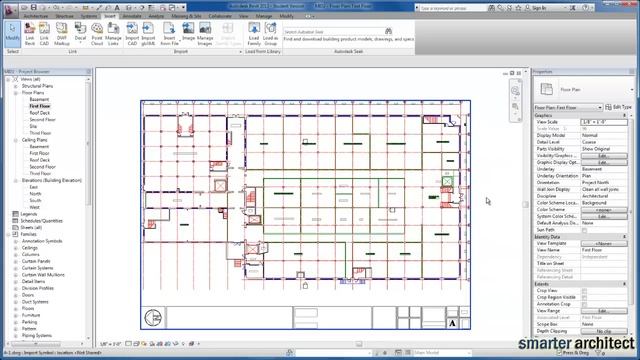
Task: Click the navigation wheel icon in the view
Action: click(x=515, y=91)
